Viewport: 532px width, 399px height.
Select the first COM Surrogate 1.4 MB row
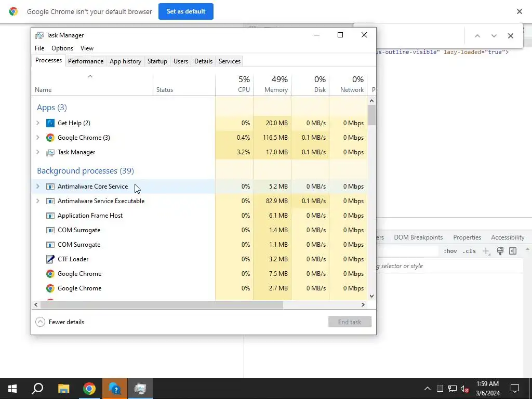[x=199, y=230]
